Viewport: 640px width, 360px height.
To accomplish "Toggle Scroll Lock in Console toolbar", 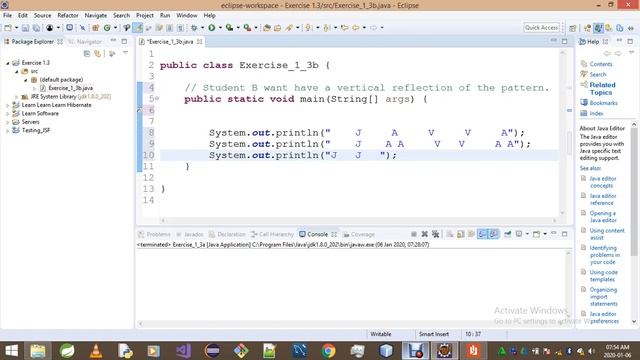I will click(x=460, y=234).
